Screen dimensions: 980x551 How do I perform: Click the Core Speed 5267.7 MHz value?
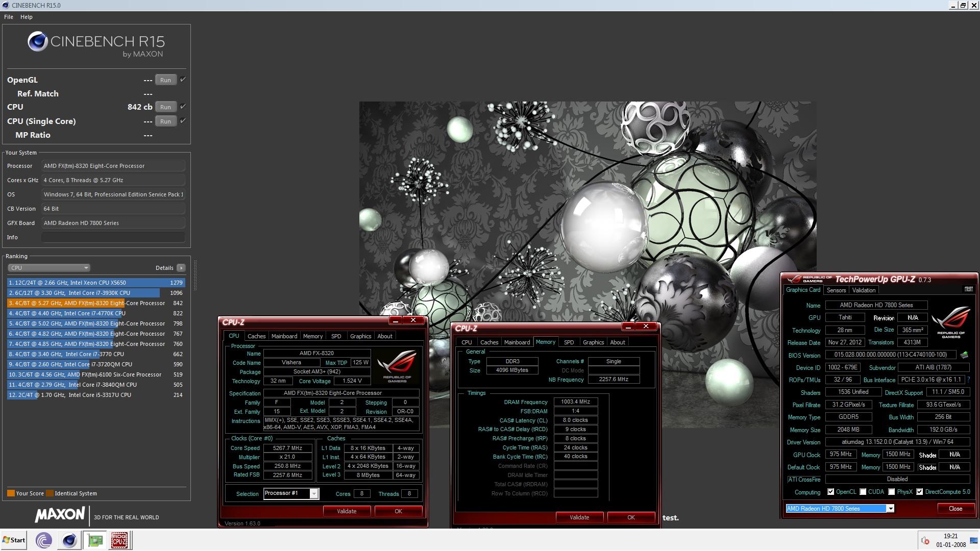pyautogui.click(x=288, y=448)
